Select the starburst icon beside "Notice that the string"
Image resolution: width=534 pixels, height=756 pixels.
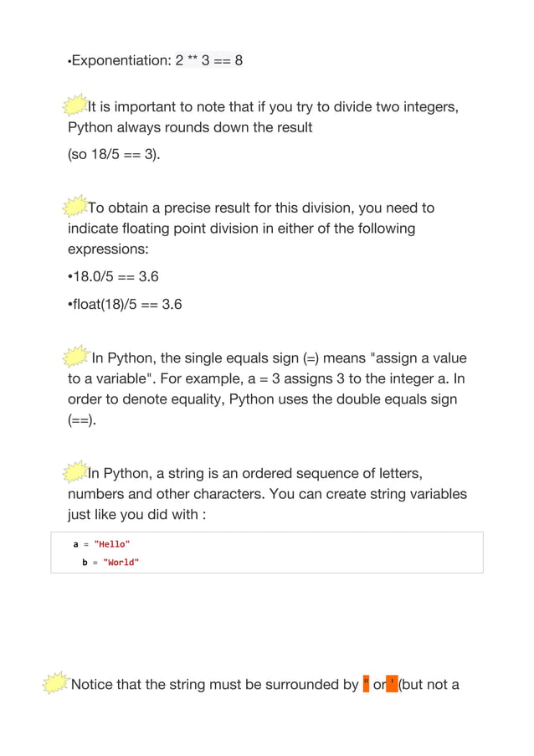point(56,682)
